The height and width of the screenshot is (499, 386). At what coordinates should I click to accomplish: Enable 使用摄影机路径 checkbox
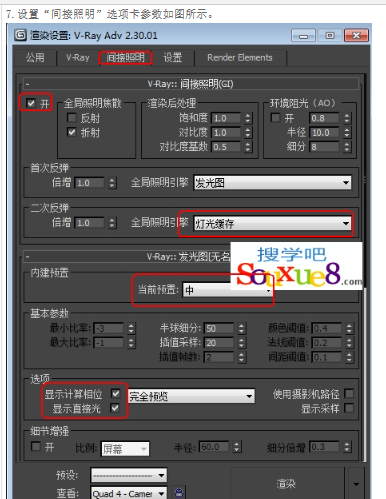[x=349, y=394]
